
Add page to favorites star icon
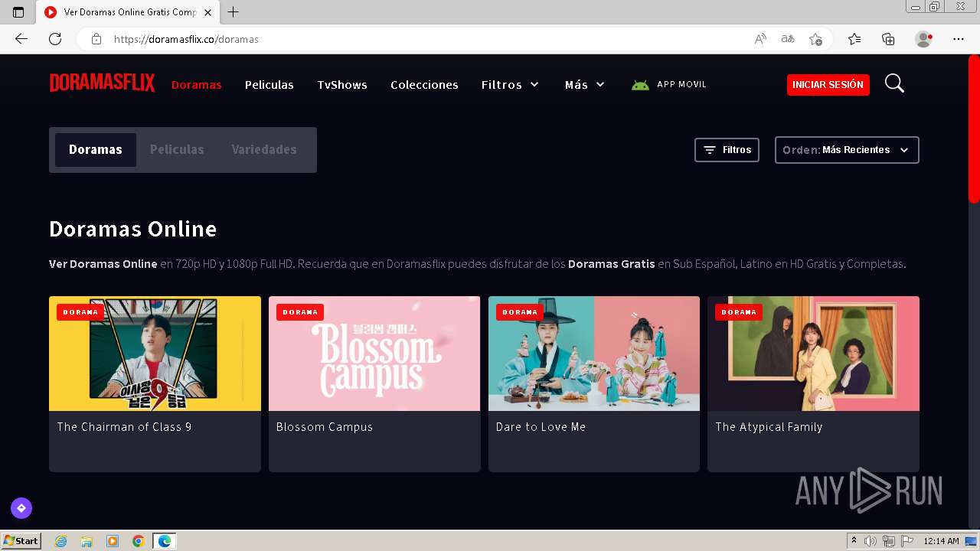point(815,39)
